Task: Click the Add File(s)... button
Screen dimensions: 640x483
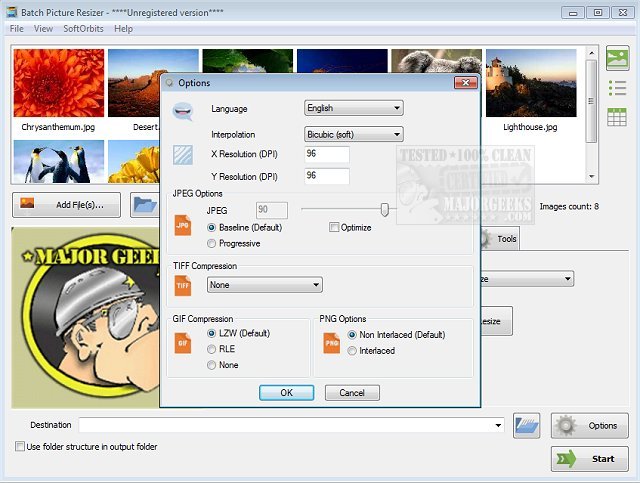Action: (67, 205)
